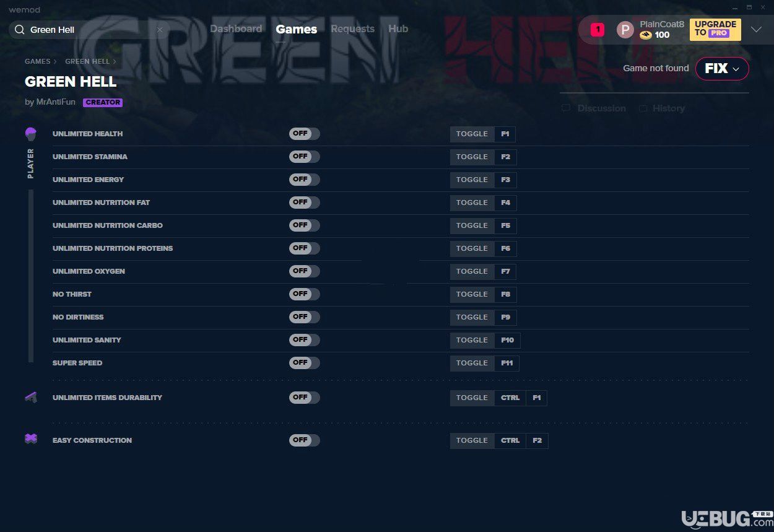Enable Unlimited Items Durability switch
This screenshot has height=532, width=774.
click(x=305, y=398)
